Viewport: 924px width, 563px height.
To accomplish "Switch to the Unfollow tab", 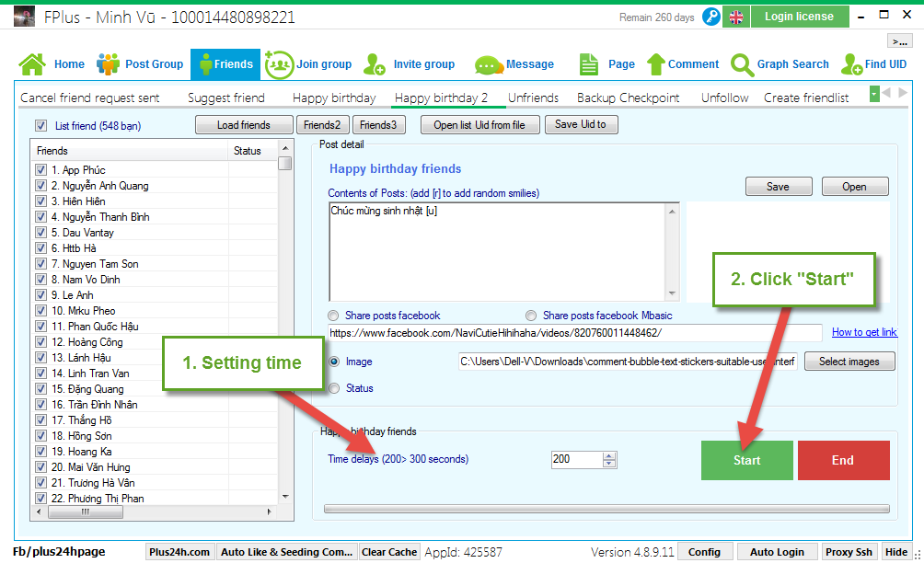I will (x=725, y=98).
